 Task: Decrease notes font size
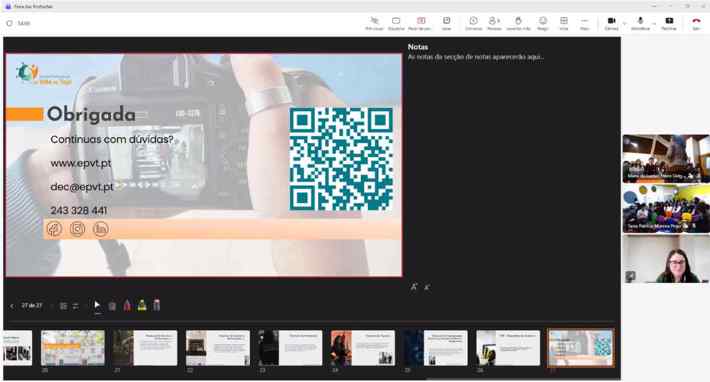[427, 286]
